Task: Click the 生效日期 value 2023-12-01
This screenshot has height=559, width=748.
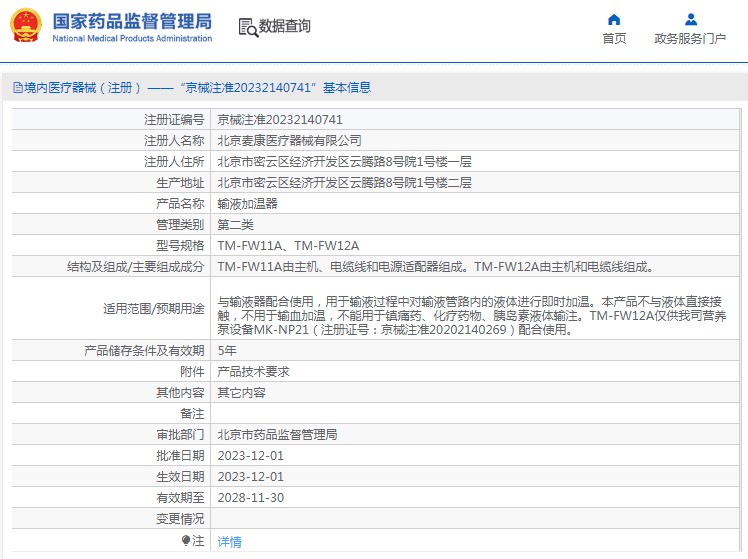Action: point(250,476)
